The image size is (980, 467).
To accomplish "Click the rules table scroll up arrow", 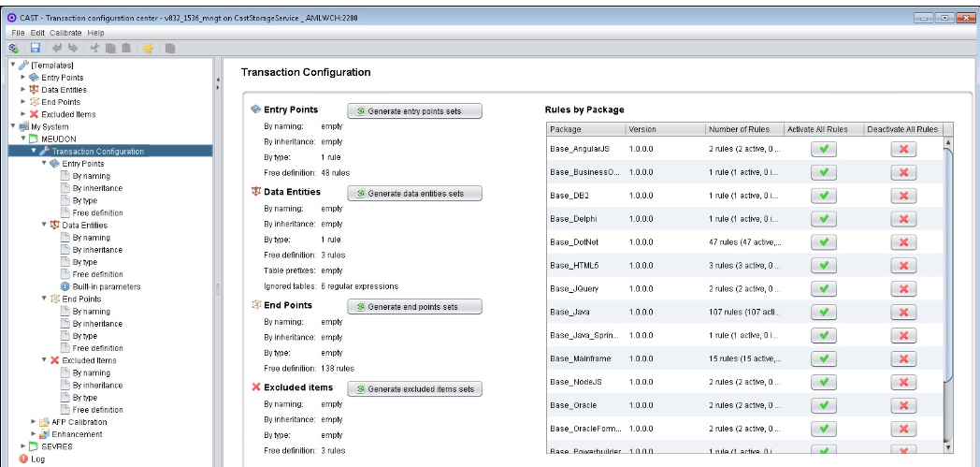I will 948,142.
